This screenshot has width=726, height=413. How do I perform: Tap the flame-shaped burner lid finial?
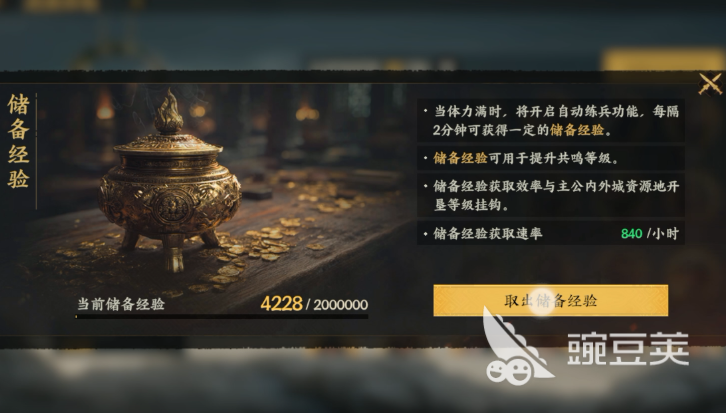168,112
